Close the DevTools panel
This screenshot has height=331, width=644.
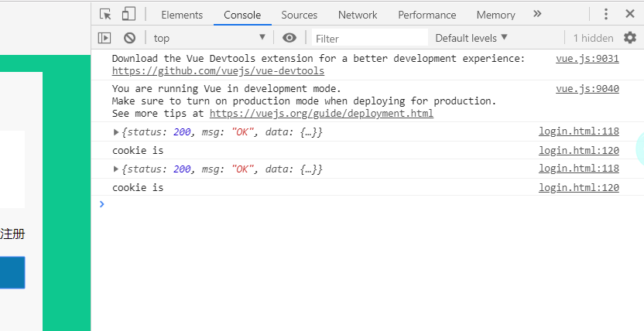pyautogui.click(x=630, y=14)
